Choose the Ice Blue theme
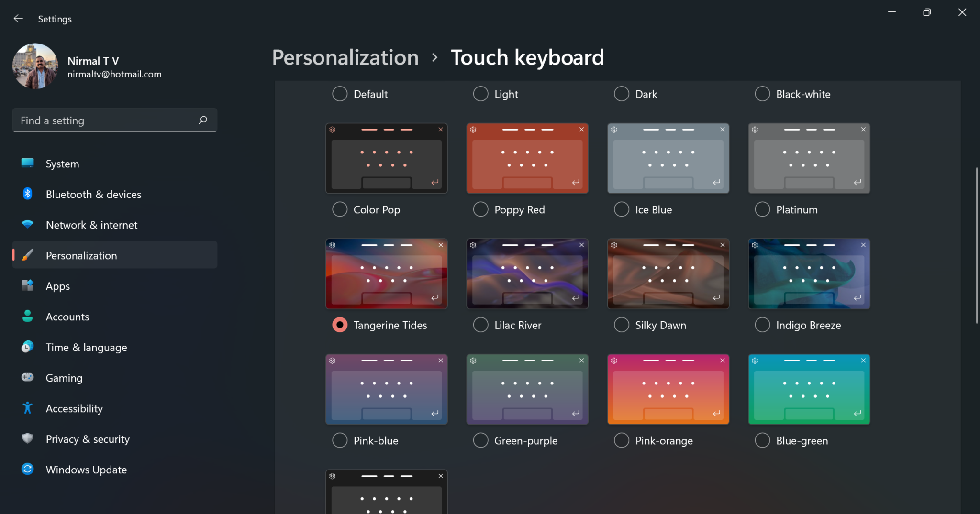The image size is (980, 514). pos(621,209)
